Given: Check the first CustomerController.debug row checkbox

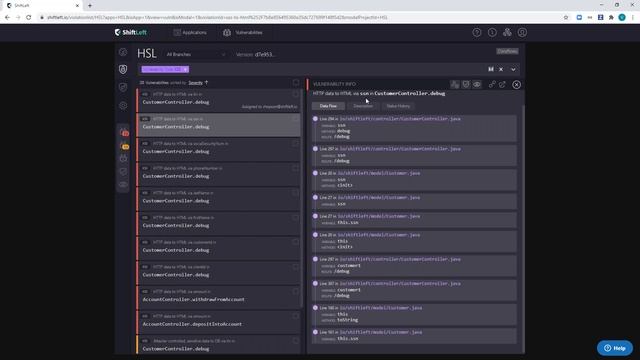Looking at the screenshot, I should [x=296, y=94].
